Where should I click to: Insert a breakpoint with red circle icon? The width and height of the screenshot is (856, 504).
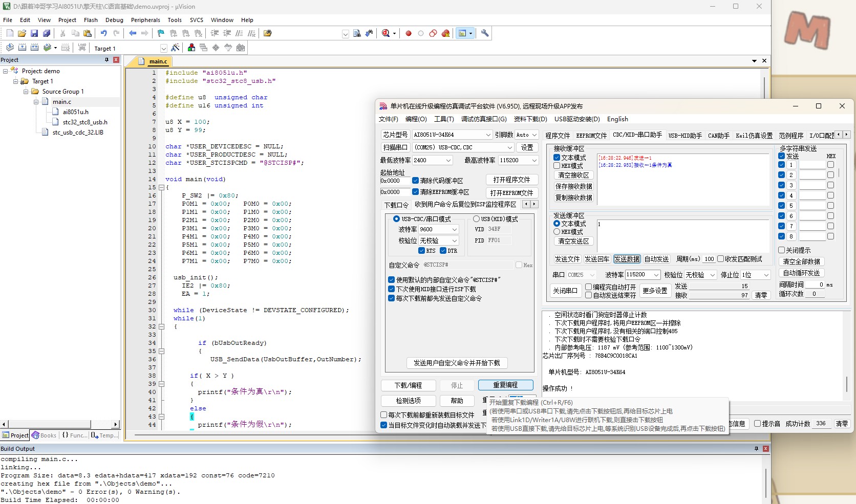tap(409, 33)
